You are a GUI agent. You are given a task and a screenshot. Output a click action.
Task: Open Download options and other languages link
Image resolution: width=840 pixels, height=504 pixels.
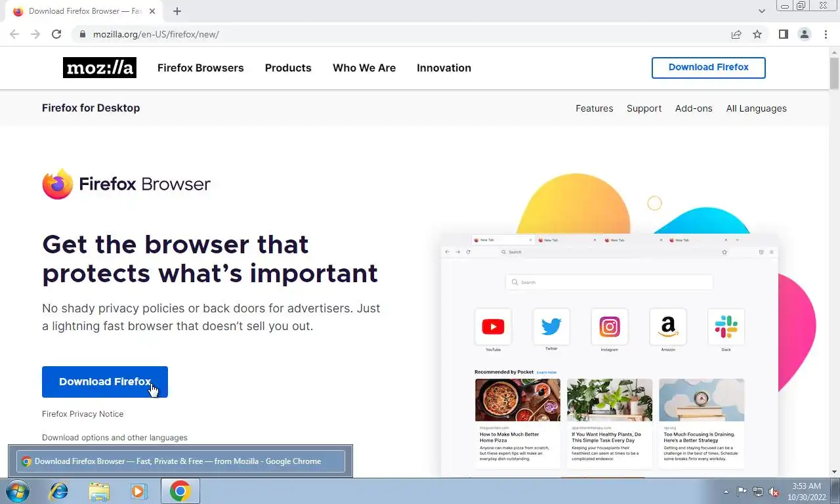115,438
